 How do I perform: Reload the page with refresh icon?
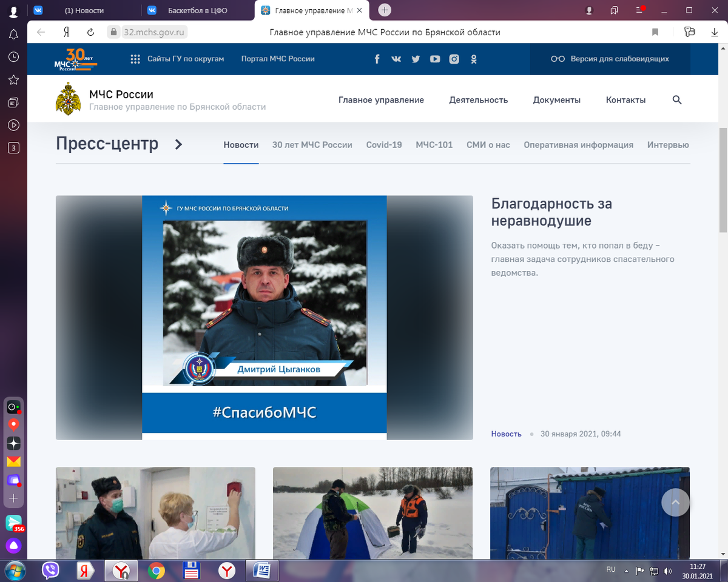point(90,32)
